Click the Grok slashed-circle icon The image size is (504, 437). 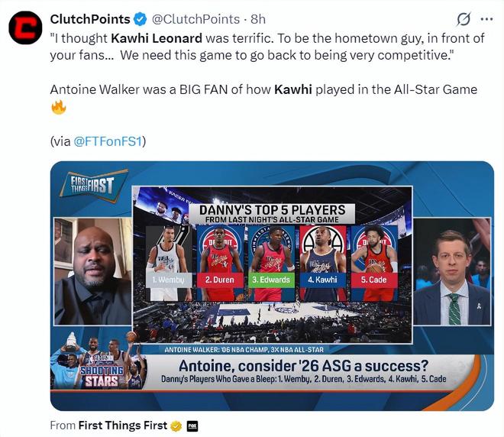point(464,19)
